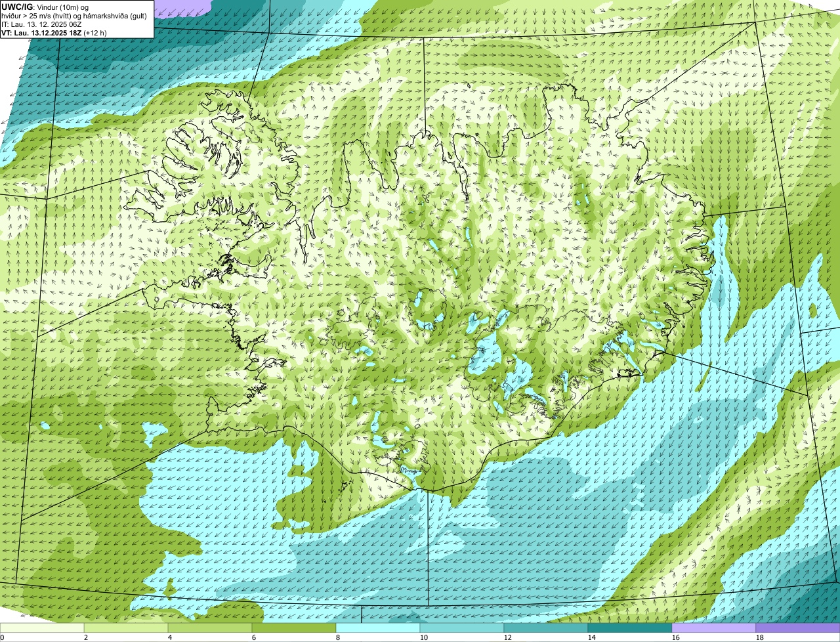Click the olive green 6–8 m/s legend swatch
840x642 pixels.
coord(295,628)
